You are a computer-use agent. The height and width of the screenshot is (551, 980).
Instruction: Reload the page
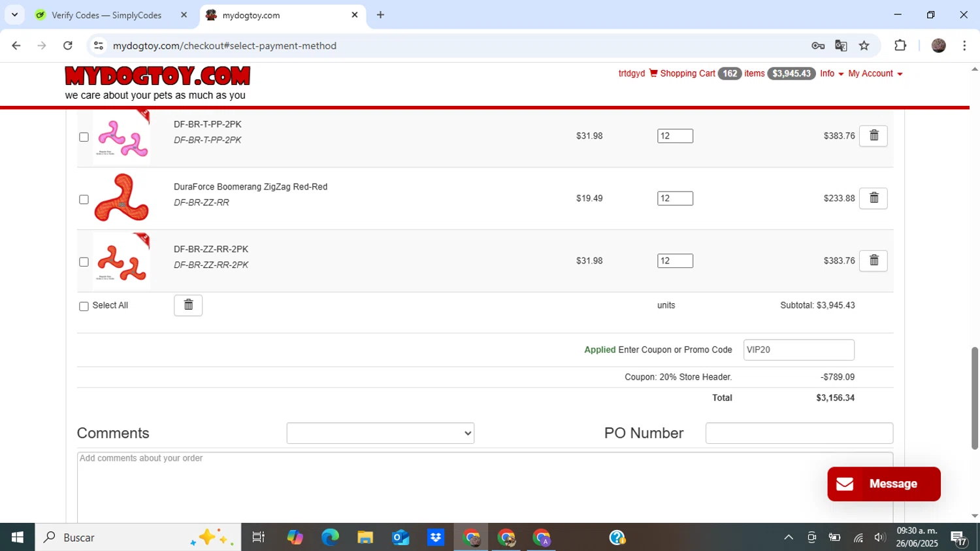[x=68, y=46]
